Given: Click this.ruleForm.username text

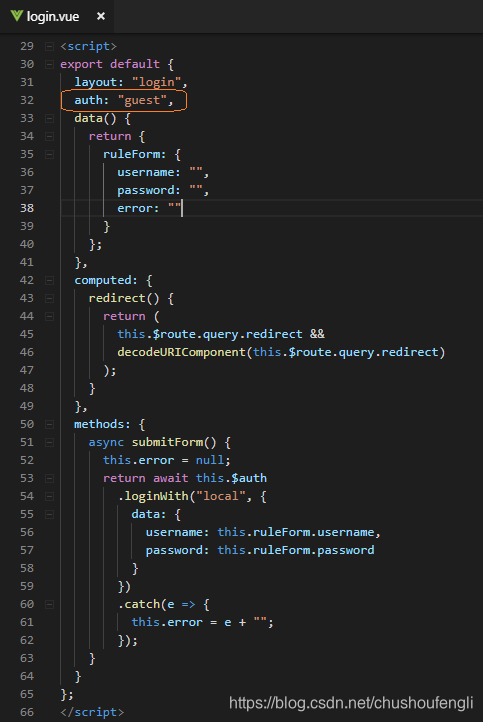Looking at the screenshot, I should pyautogui.click(x=296, y=532).
